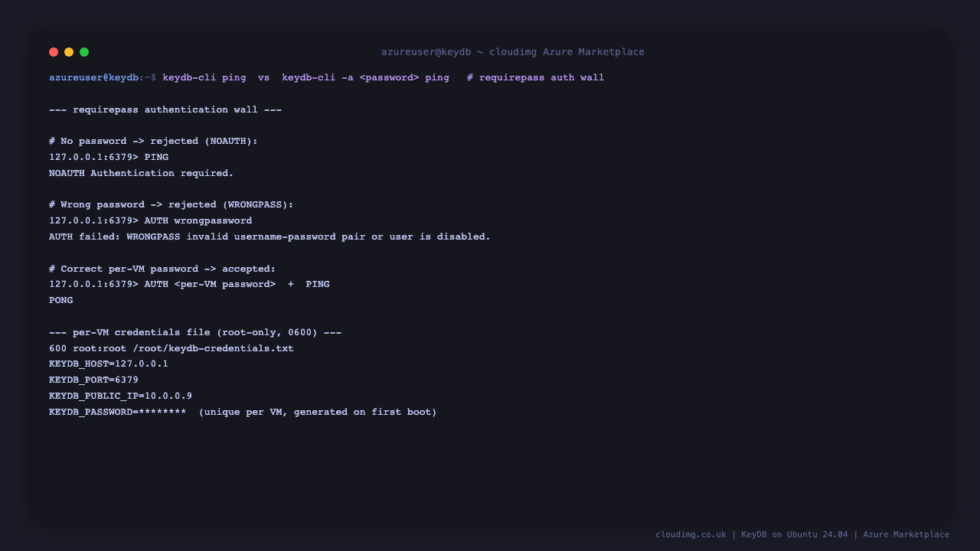
Task: Click the '127.0.0.1:6379> PING' line
Action: point(109,158)
